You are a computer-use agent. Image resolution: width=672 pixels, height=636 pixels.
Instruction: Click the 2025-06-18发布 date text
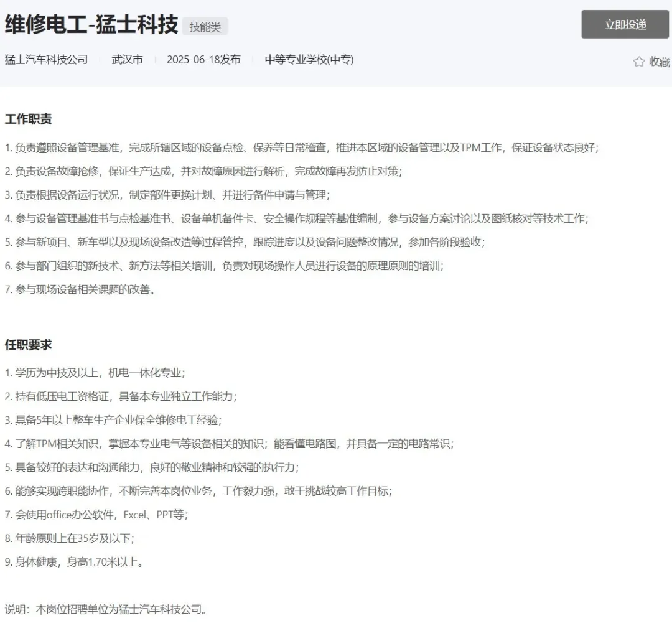tap(203, 60)
